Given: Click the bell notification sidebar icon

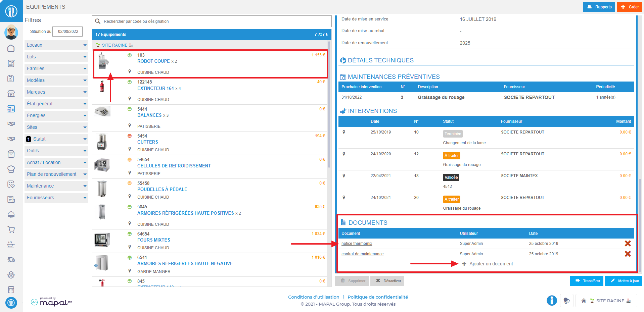Looking at the screenshot, I should tap(11, 215).
